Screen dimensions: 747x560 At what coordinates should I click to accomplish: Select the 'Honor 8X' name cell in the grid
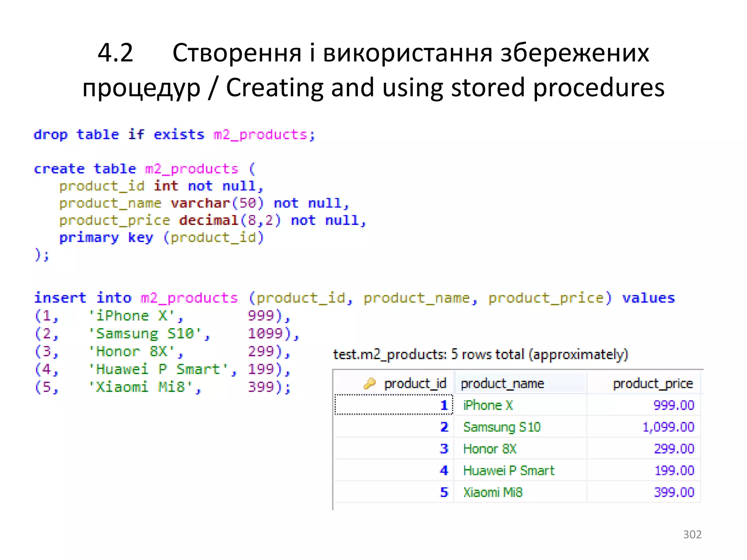520,448
